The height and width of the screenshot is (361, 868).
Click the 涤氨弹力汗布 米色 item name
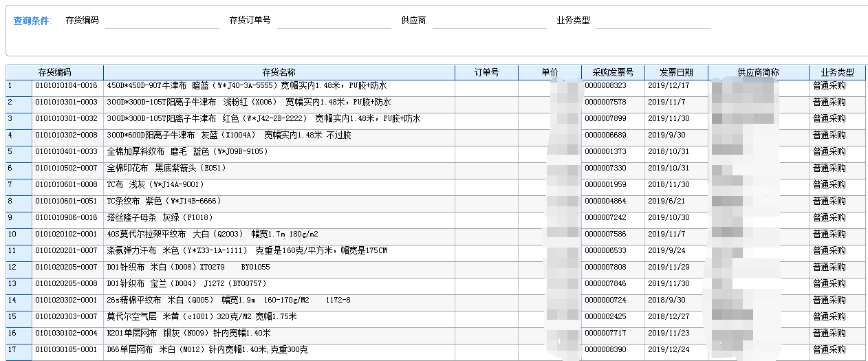click(x=247, y=251)
